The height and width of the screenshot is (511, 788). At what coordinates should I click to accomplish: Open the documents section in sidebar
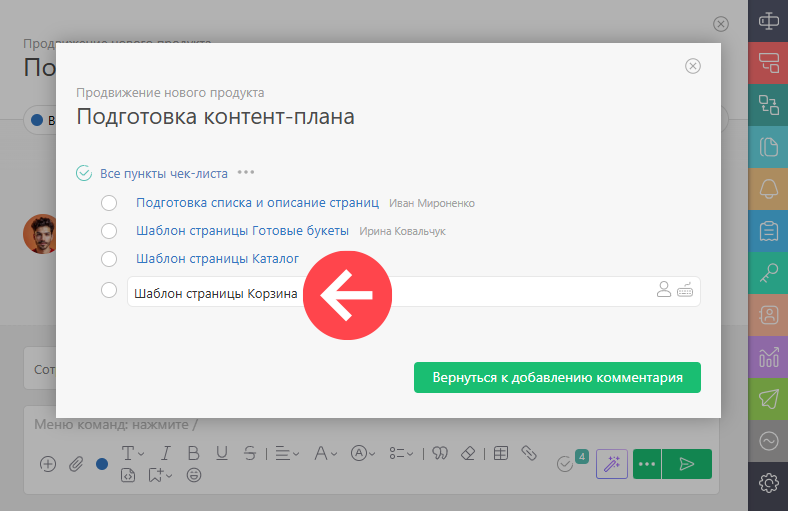click(x=768, y=147)
